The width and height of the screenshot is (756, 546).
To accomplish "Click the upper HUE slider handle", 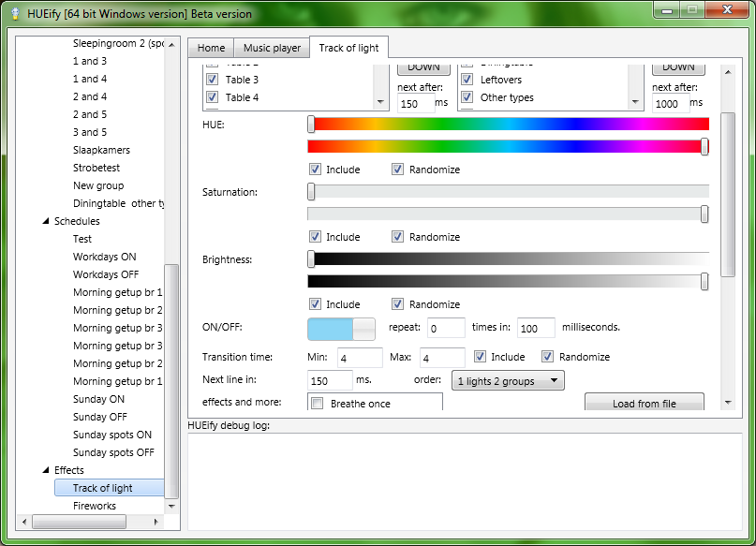I will click(311, 125).
